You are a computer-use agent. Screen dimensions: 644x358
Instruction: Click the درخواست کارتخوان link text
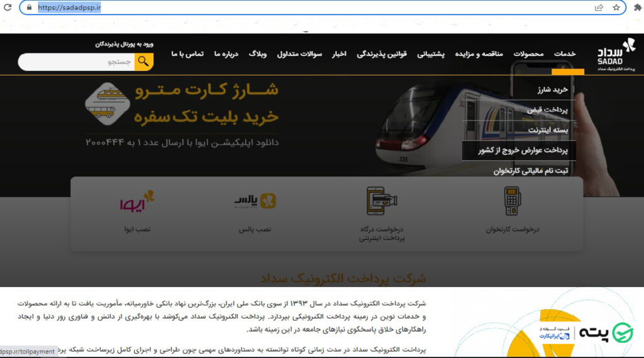(513, 229)
